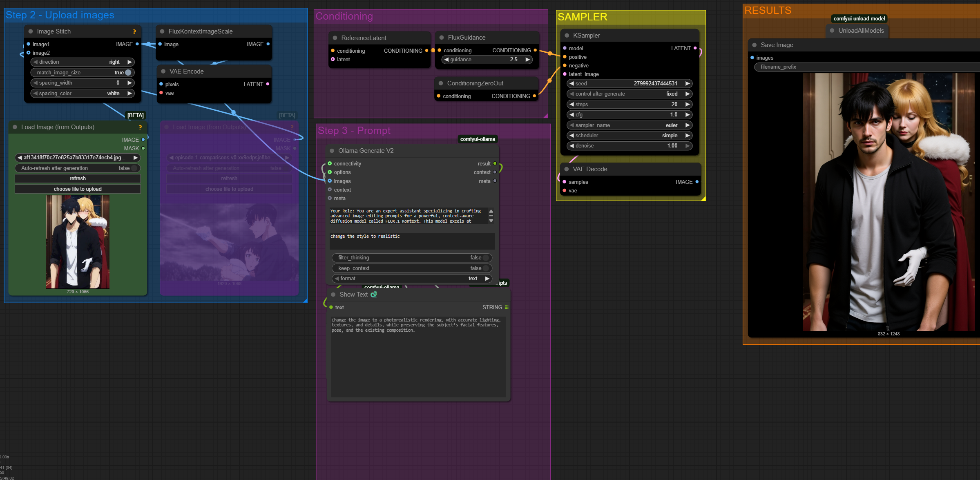The width and height of the screenshot is (980, 480).
Task: Click the VAE Decode node collapse dot
Action: (x=567, y=169)
